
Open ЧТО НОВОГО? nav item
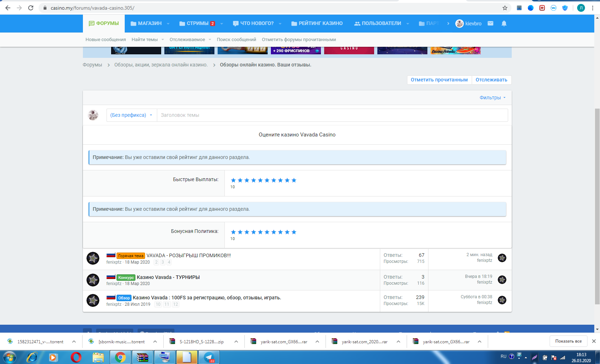point(253,23)
